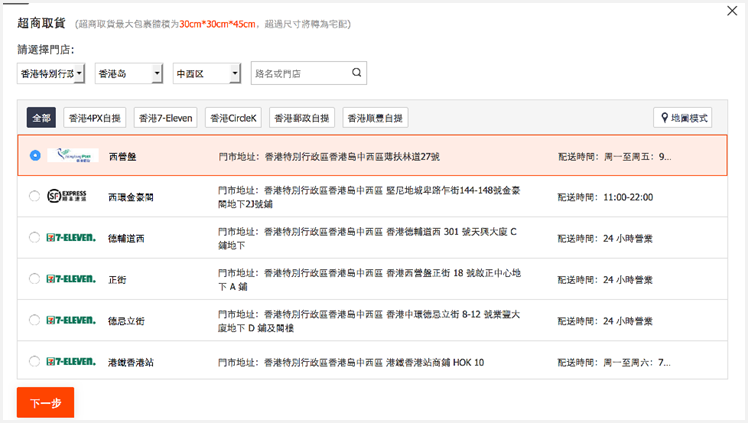Select the 西環金豪閣 radio button

34,196
